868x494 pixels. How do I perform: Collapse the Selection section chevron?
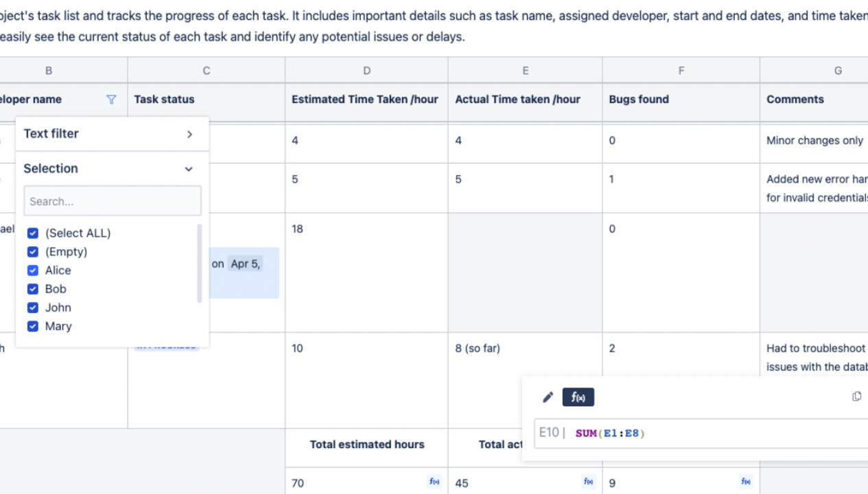(189, 169)
